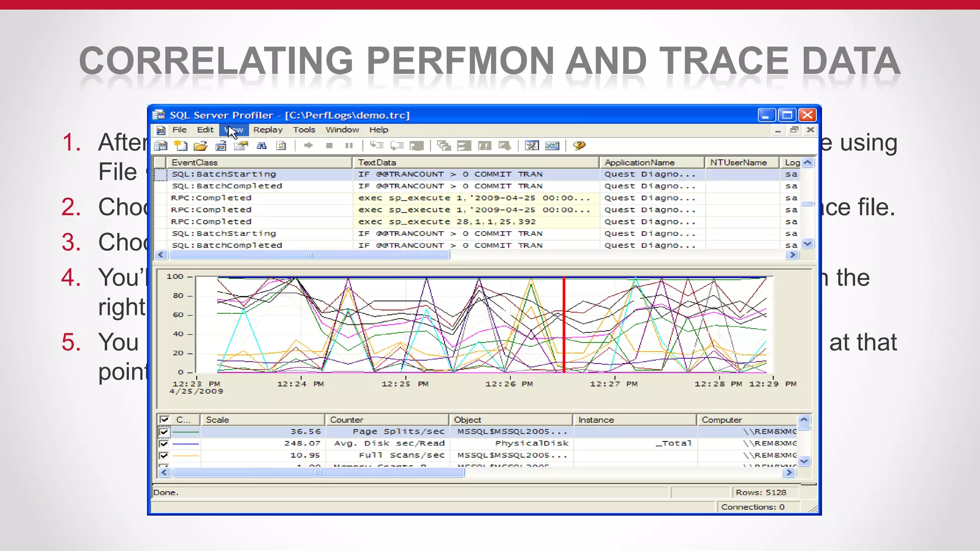Screen dimensions: 980x551
Task: Open the Help menu
Action: coord(379,130)
